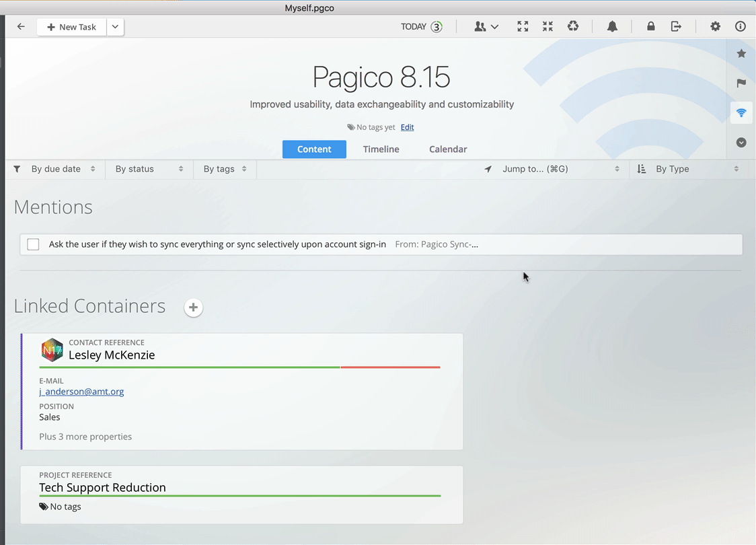Click the expand fullscreen arrows icon
The width and height of the screenshot is (756, 545).
(x=523, y=27)
